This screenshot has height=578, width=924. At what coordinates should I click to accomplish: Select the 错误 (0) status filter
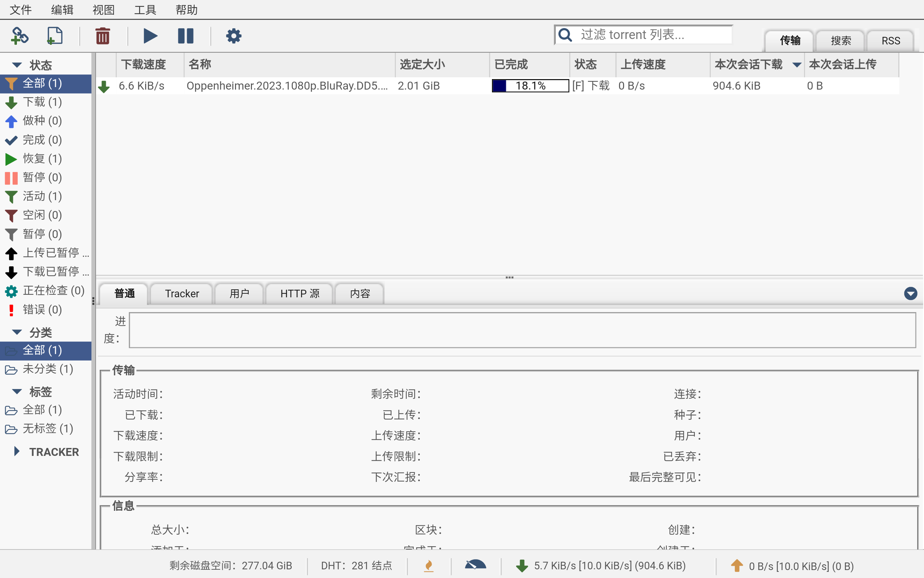[46, 310]
